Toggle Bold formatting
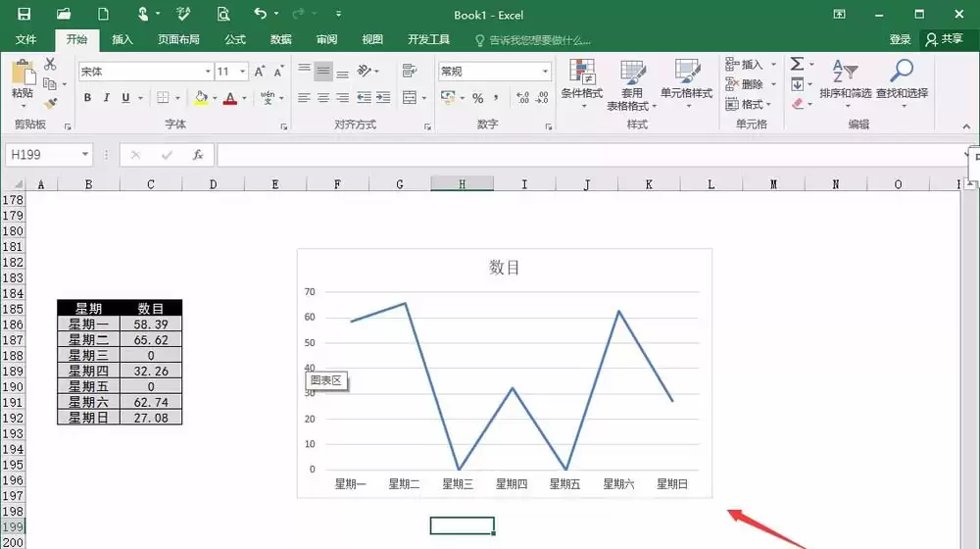The height and width of the screenshot is (549, 980). (87, 97)
